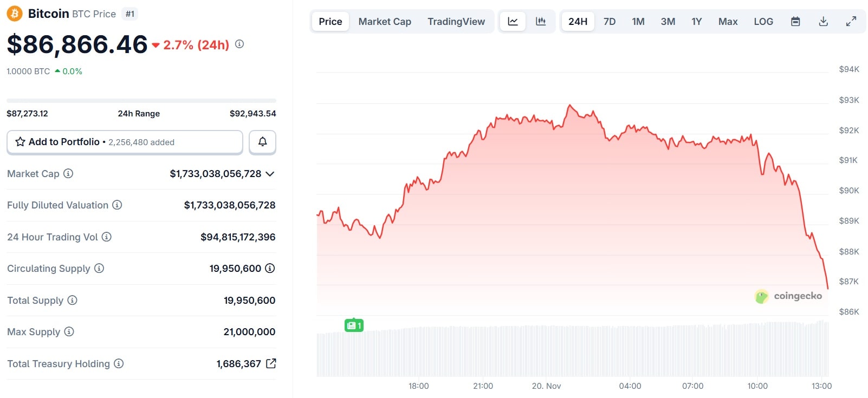
Task: Switch chart timeframe to 7D
Action: click(x=609, y=21)
